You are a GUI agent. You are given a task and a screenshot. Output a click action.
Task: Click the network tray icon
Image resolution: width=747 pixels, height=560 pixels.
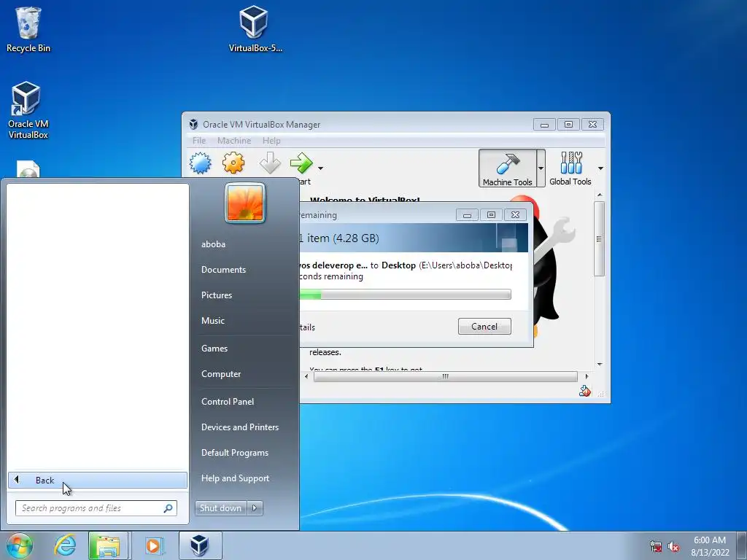[x=656, y=547]
